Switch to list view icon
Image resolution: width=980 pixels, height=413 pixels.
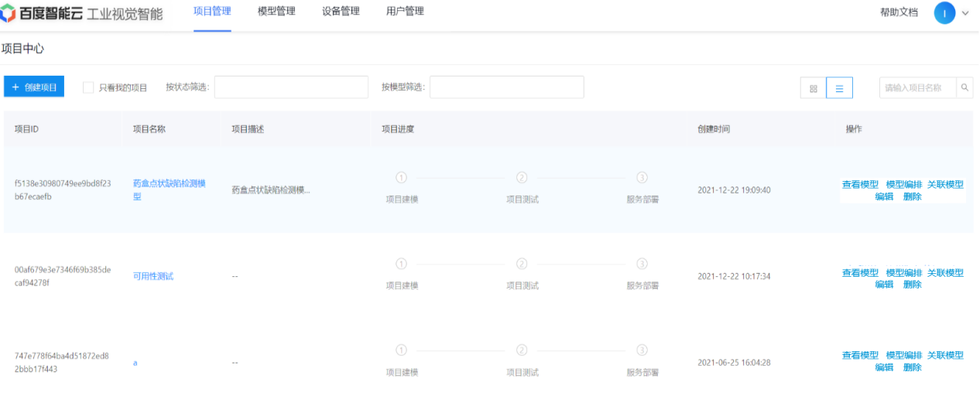pyautogui.click(x=840, y=88)
